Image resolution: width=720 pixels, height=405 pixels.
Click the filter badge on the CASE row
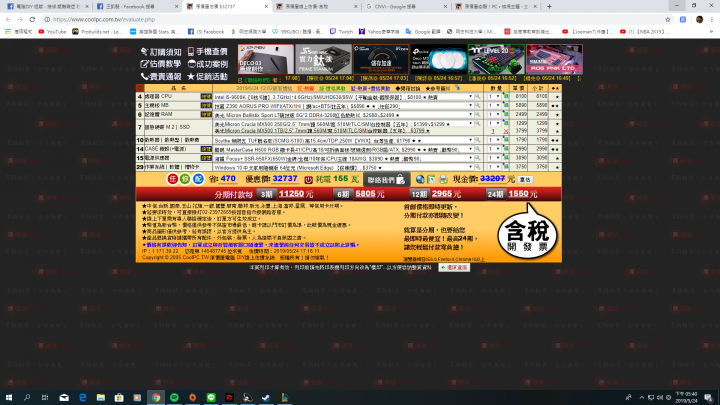[206, 149]
